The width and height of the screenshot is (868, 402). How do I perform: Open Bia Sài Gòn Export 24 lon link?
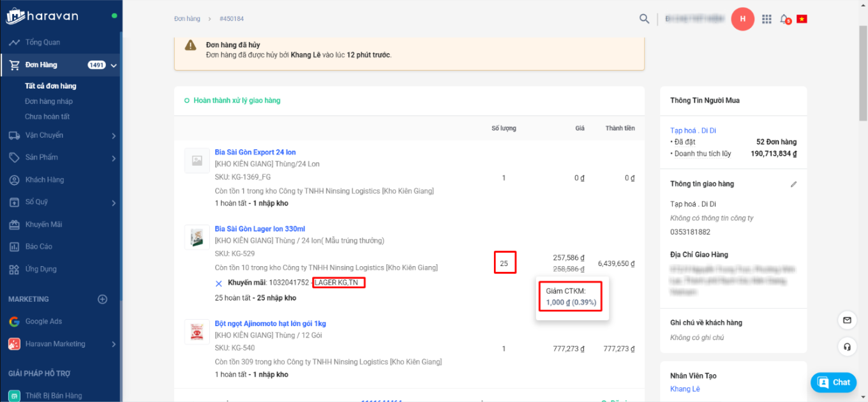pyautogui.click(x=255, y=153)
